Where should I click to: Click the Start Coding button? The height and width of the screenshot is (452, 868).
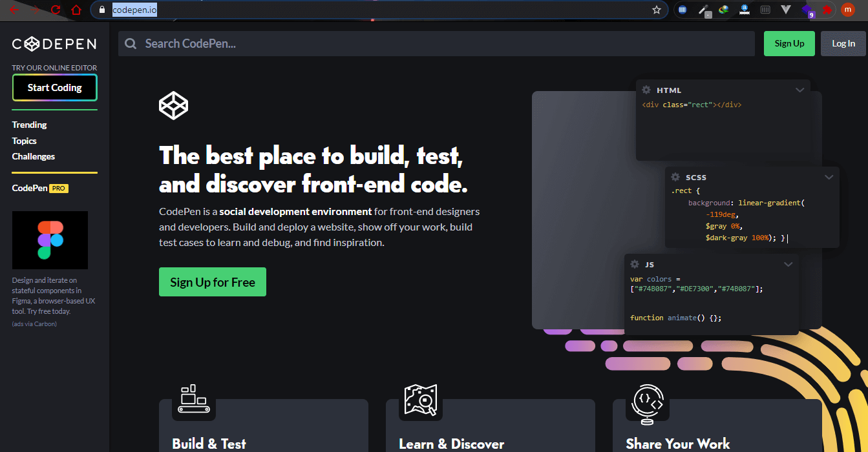coord(55,88)
